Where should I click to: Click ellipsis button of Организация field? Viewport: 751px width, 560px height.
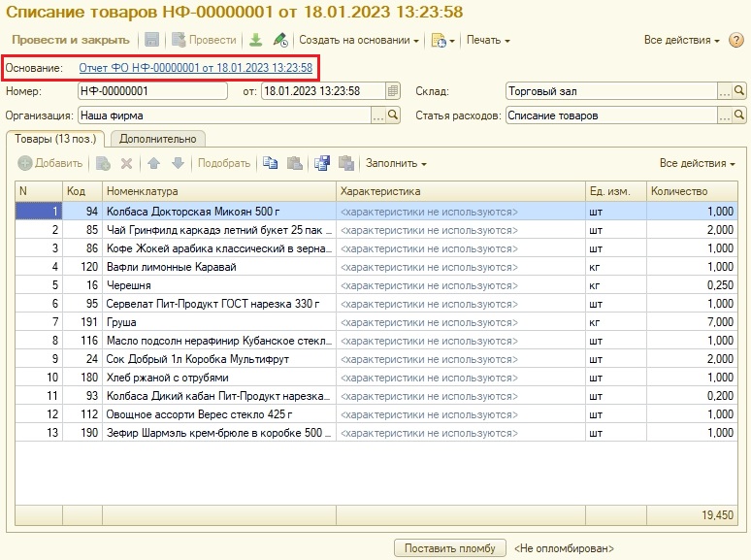378,115
